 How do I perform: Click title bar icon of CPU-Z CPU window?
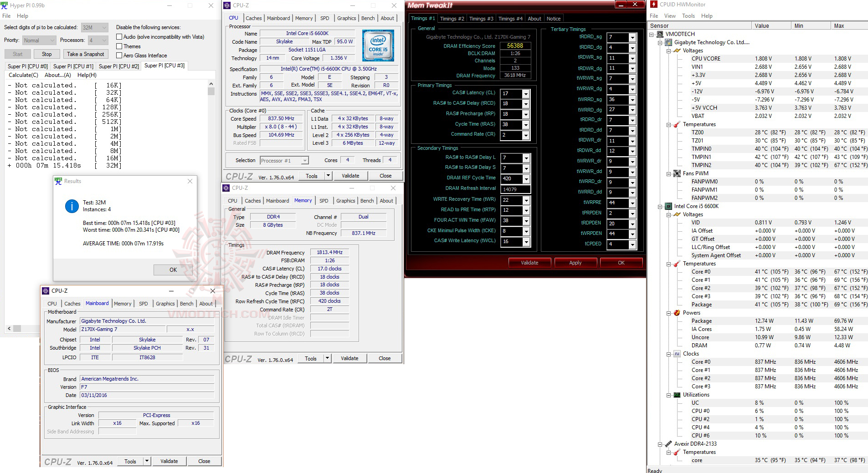point(227,5)
